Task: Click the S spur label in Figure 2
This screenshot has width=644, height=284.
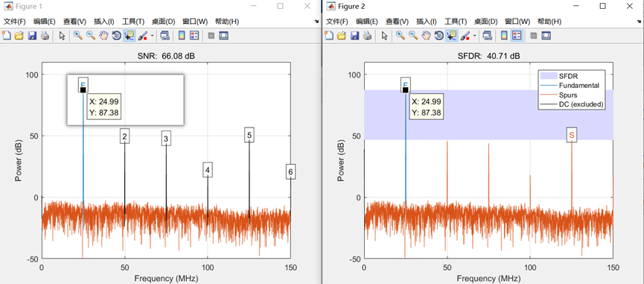Action: point(571,135)
